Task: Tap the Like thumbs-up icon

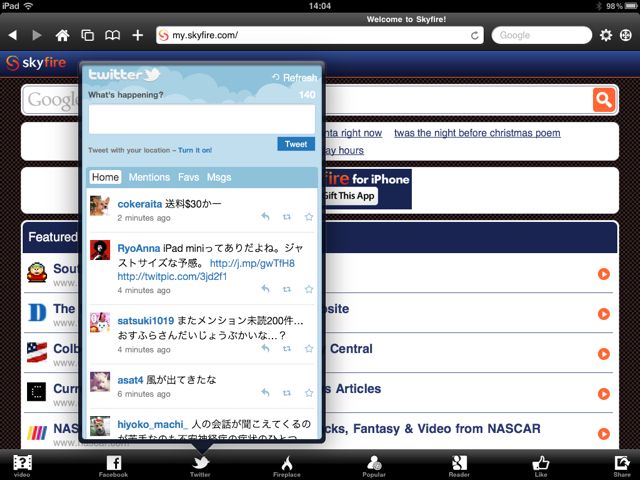Action: point(541,466)
